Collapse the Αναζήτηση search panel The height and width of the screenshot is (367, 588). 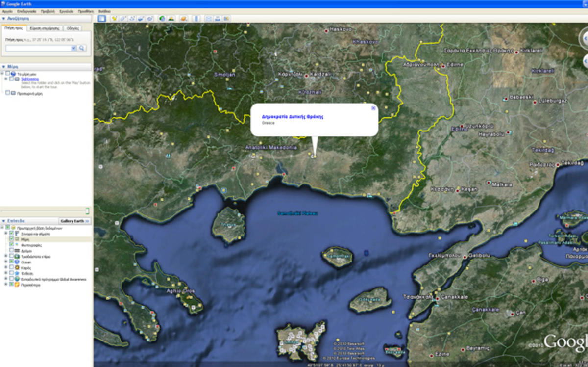pos(3,19)
